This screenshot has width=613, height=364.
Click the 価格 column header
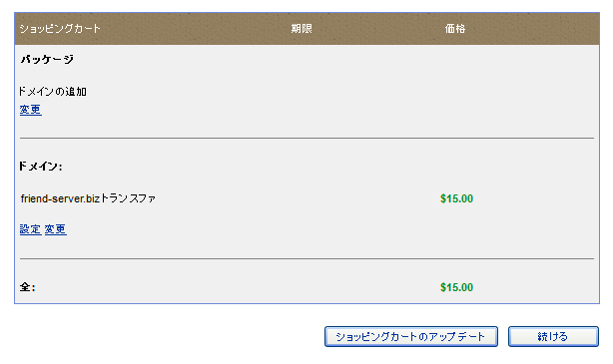coord(455,29)
